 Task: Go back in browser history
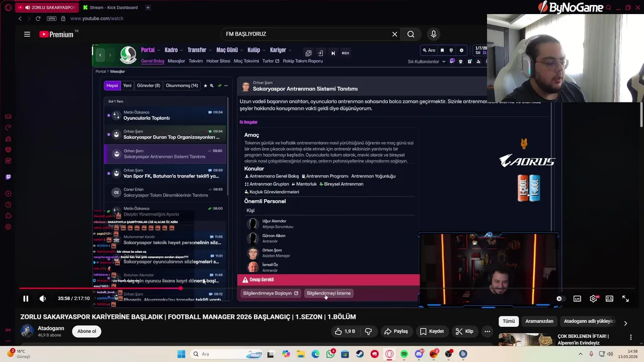click(20, 19)
